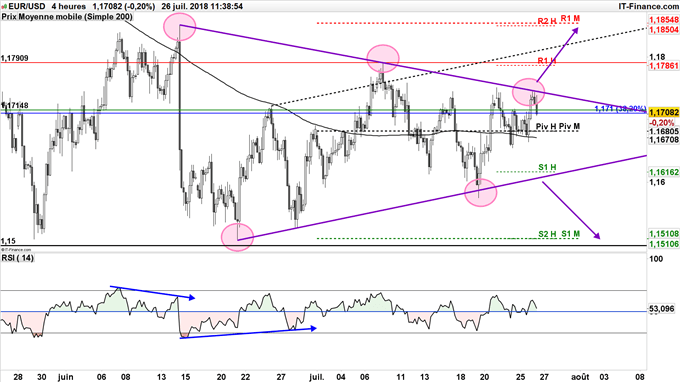
Task: Click the '1,17909' level label on left
Action: click(x=15, y=58)
